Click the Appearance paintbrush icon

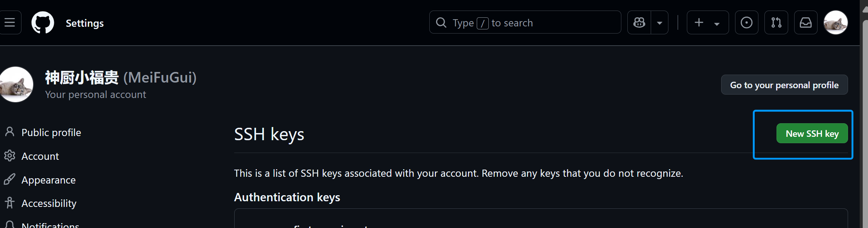tap(10, 179)
